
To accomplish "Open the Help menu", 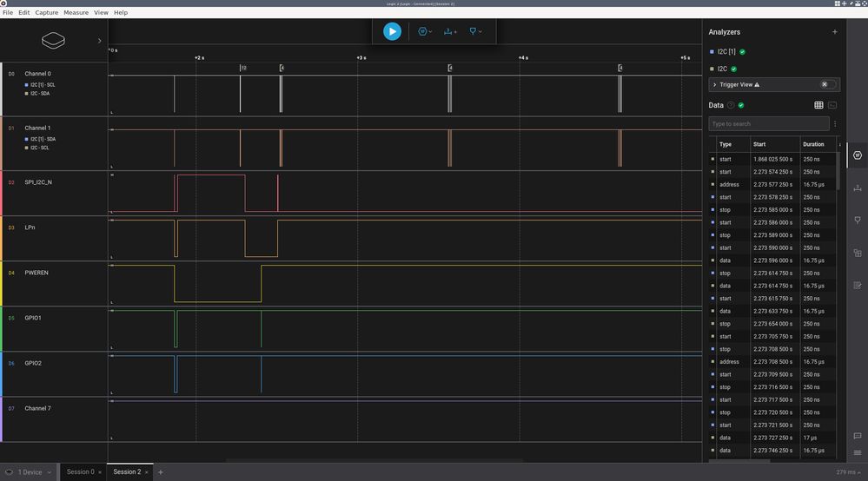I will 121,13.
